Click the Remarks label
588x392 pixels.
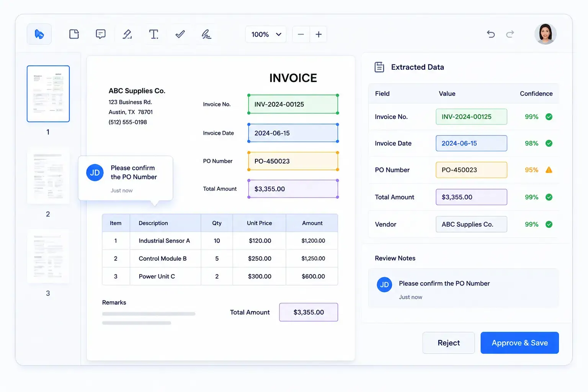click(x=114, y=302)
